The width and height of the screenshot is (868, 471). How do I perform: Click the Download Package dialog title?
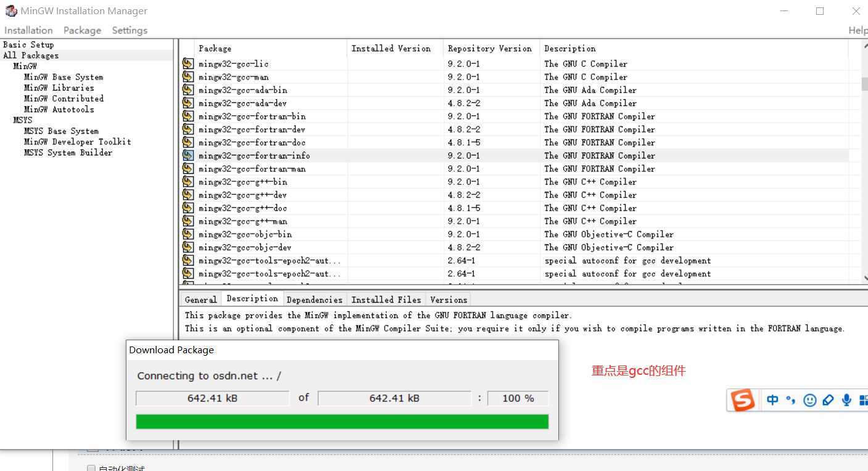172,350
